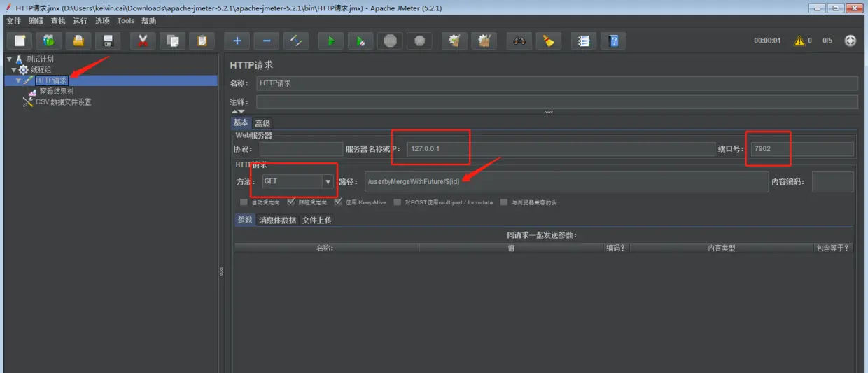Open the Tools menu
Screen dimensions: 868x373
tap(126, 21)
